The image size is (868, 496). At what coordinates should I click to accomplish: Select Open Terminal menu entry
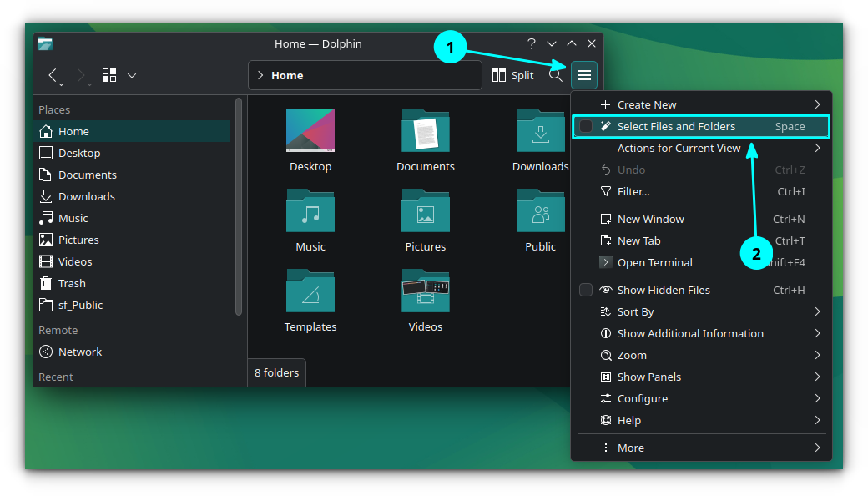tap(654, 262)
